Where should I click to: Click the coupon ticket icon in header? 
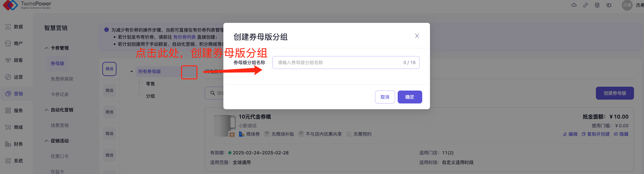[608, 5]
